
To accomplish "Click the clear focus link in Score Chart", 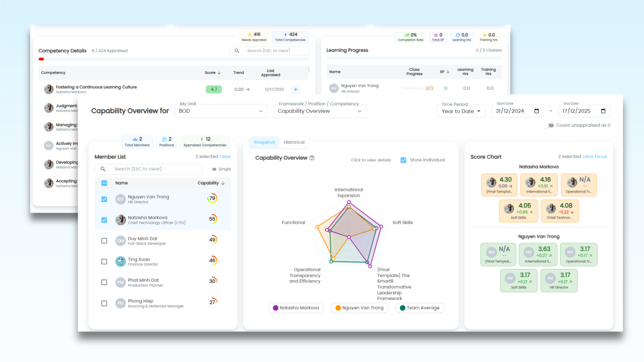I will coord(594,157).
